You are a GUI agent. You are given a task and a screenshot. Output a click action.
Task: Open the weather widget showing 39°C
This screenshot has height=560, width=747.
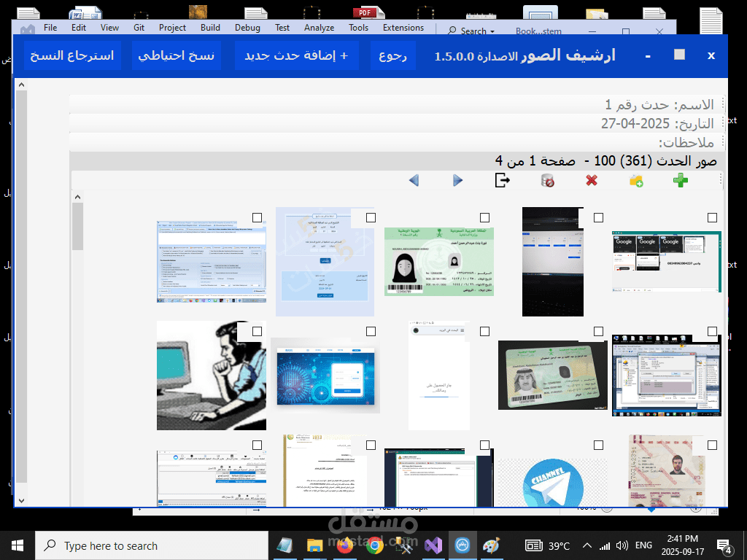(x=547, y=545)
